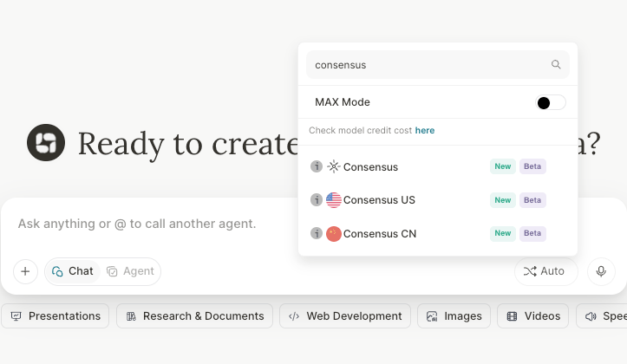Click the "MAX Mode" label text

click(343, 102)
